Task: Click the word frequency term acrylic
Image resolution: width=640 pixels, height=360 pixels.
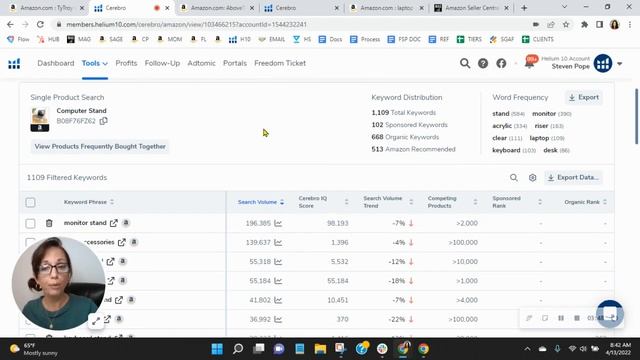Action: (502, 126)
